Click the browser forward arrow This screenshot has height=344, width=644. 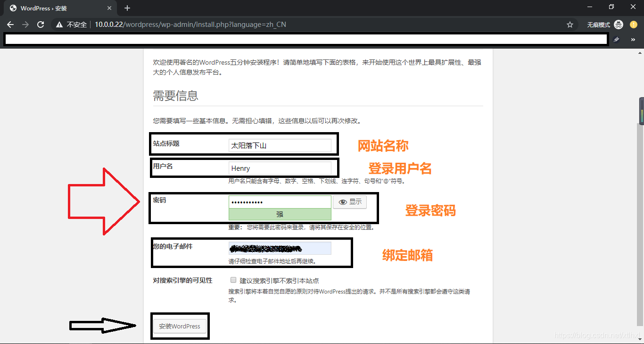point(25,25)
